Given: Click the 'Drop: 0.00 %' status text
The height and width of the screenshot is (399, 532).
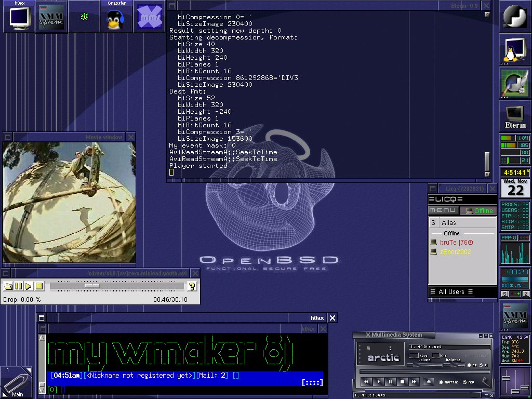Looking at the screenshot, I should pos(22,300).
